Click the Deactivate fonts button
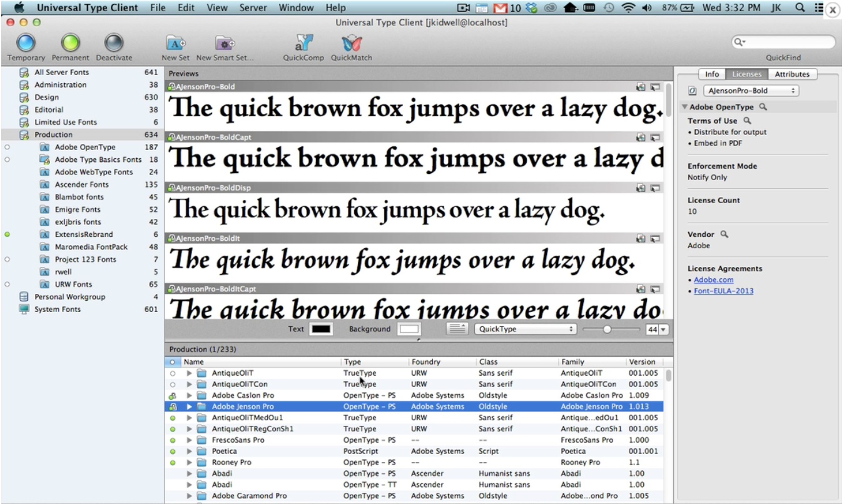The height and width of the screenshot is (504, 844). pyautogui.click(x=113, y=43)
